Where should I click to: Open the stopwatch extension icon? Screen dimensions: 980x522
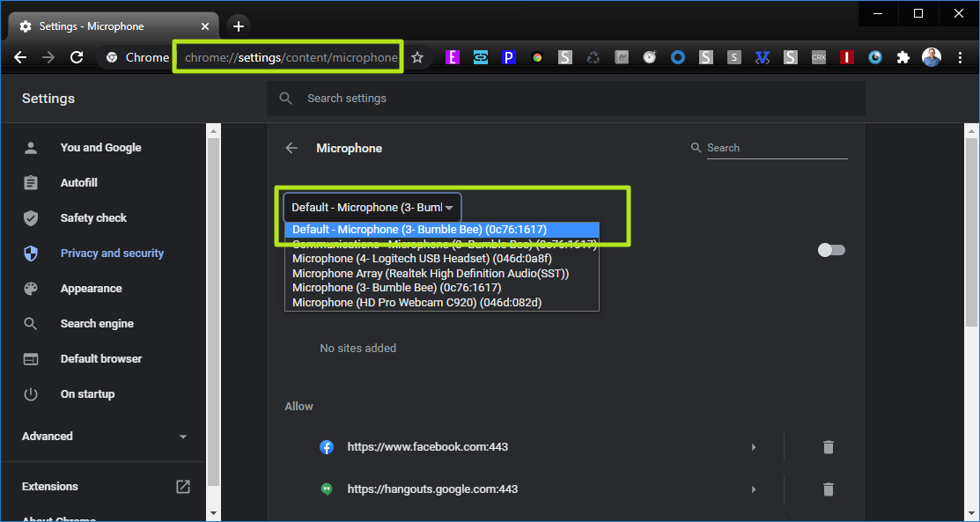(x=650, y=57)
